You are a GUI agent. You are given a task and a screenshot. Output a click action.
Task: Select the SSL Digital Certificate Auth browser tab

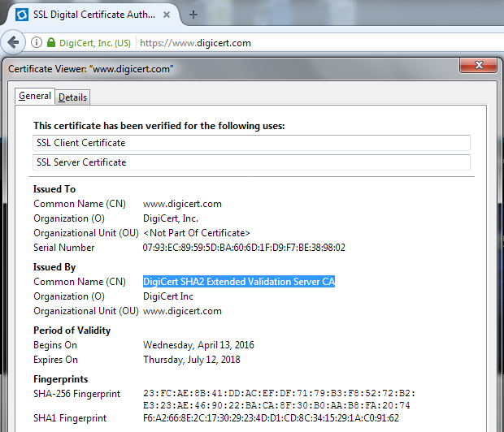coord(93,15)
